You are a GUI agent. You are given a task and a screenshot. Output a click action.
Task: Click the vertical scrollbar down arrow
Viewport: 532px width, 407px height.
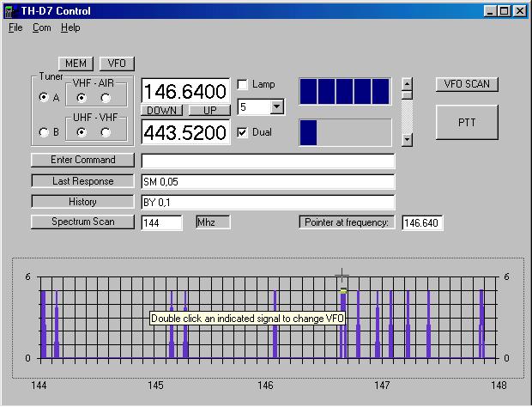click(407, 139)
